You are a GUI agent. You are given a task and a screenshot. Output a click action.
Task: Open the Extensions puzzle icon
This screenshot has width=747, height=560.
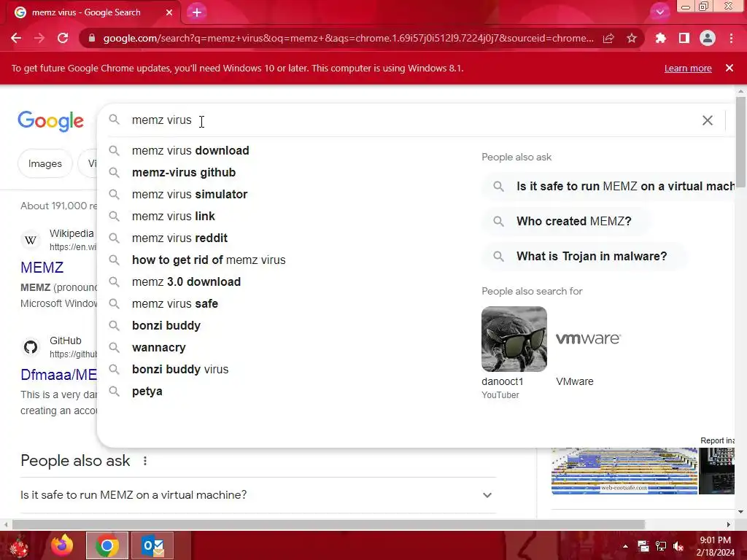coord(660,38)
